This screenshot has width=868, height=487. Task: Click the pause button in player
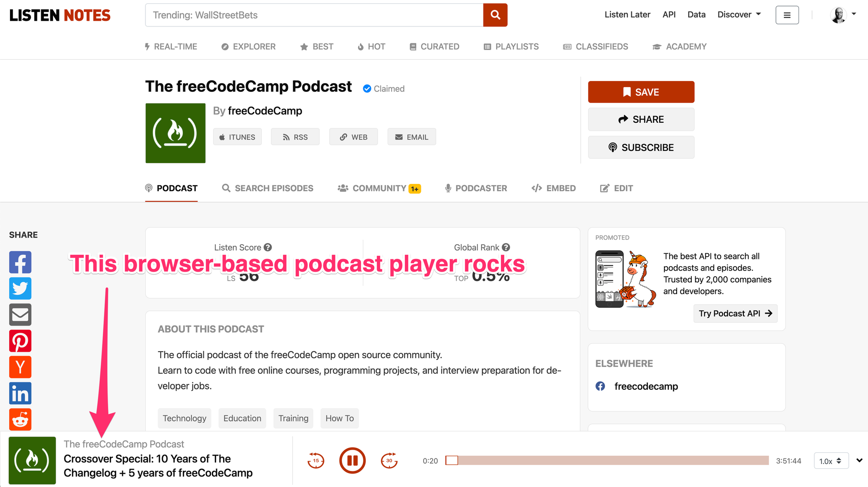tap(352, 460)
